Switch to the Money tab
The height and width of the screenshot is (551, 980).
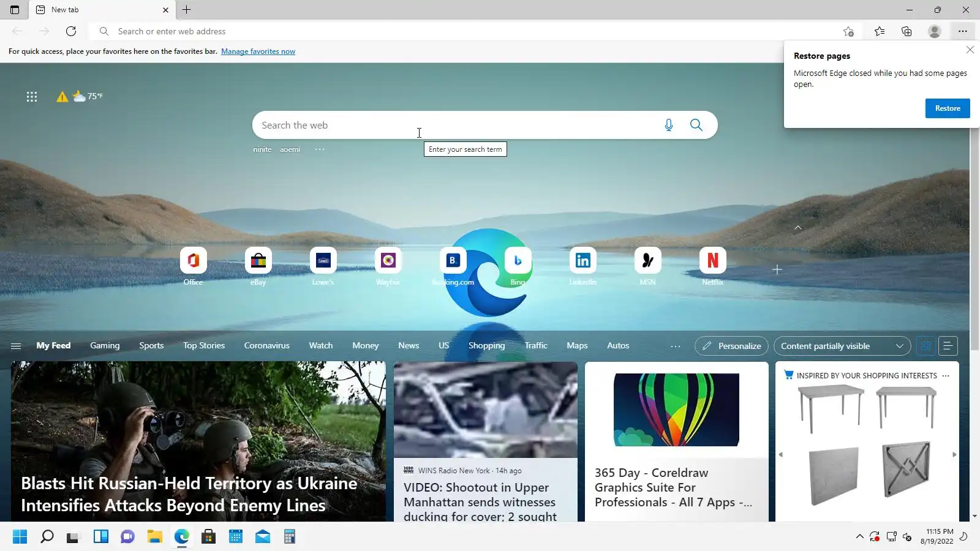[x=366, y=346]
